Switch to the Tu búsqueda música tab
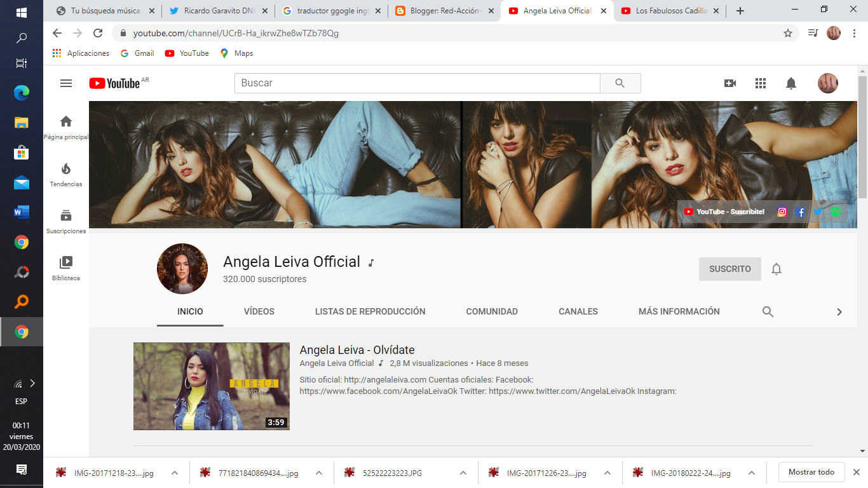 pyautogui.click(x=105, y=11)
